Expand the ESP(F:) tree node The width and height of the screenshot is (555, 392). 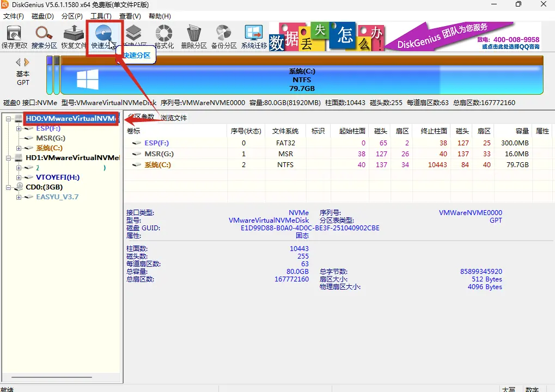(x=19, y=128)
